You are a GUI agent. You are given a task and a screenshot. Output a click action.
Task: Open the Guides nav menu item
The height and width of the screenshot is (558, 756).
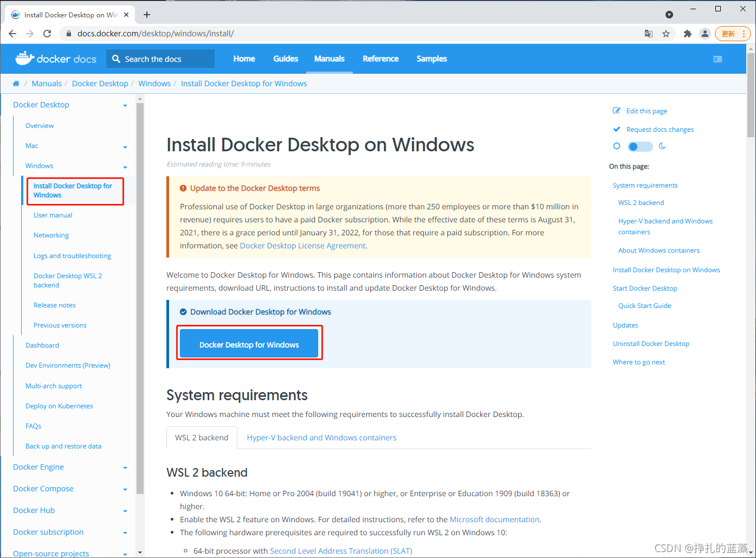click(x=286, y=59)
